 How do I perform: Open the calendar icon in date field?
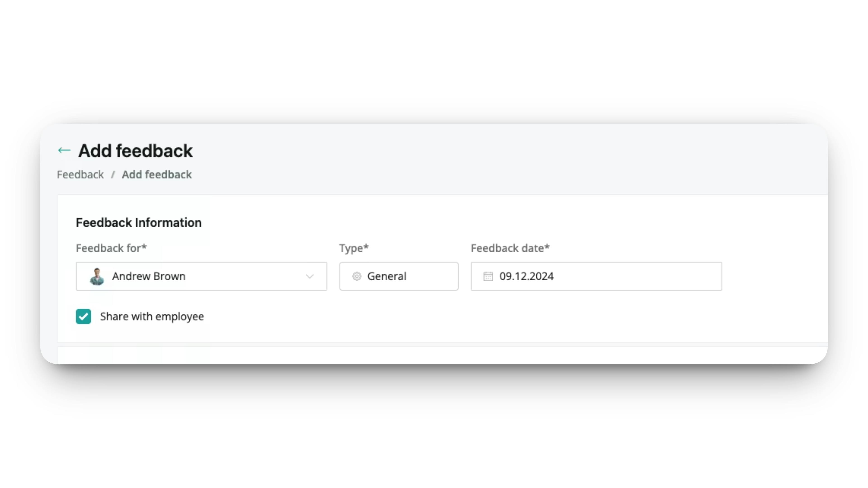pyautogui.click(x=488, y=276)
